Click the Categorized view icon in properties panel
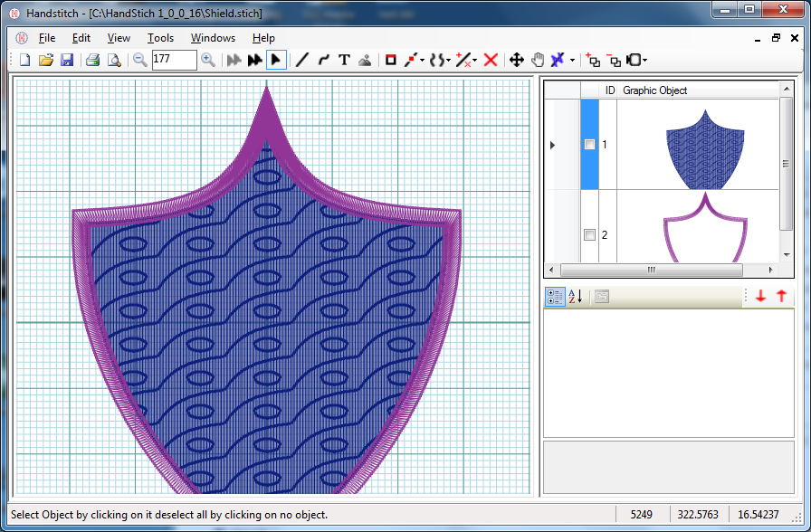The width and height of the screenshot is (811, 532). tap(555, 297)
